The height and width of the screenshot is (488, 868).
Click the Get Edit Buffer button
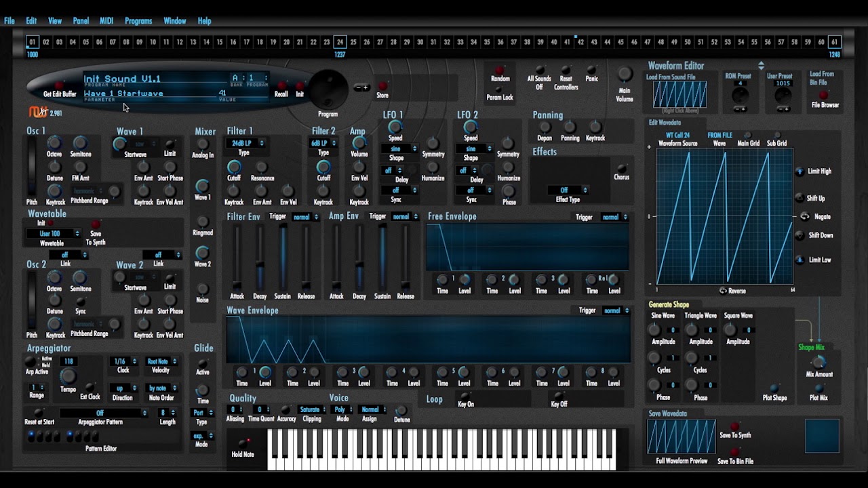click(x=60, y=86)
